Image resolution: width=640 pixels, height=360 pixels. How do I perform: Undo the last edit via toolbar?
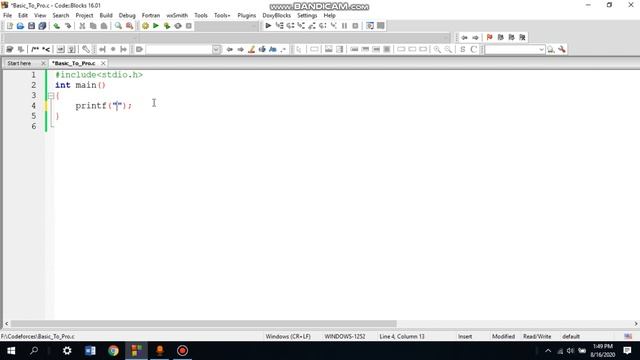point(57,26)
